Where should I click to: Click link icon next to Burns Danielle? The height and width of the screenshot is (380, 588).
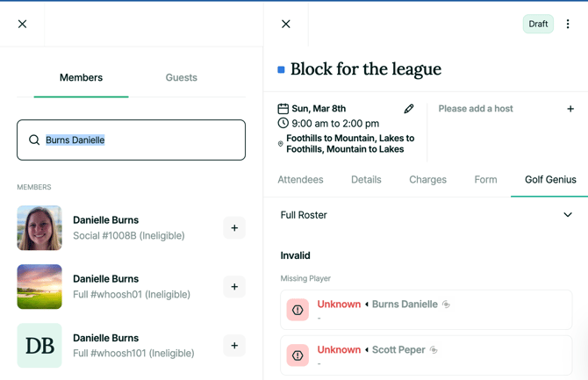447,305
